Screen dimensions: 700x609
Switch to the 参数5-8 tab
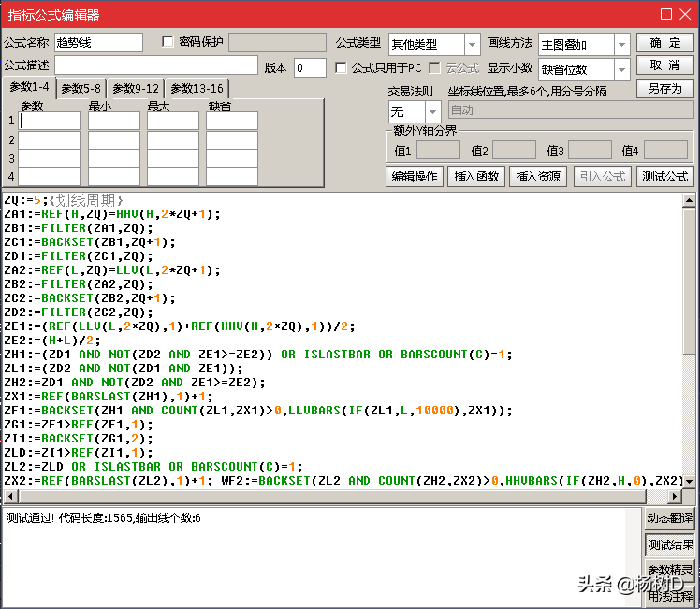click(80, 88)
